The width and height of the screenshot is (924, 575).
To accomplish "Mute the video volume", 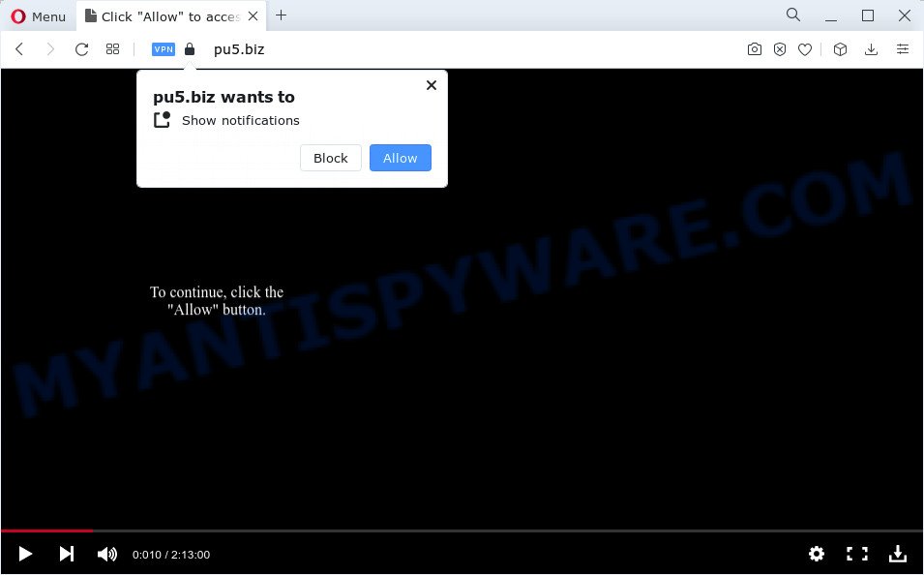I will [x=107, y=554].
